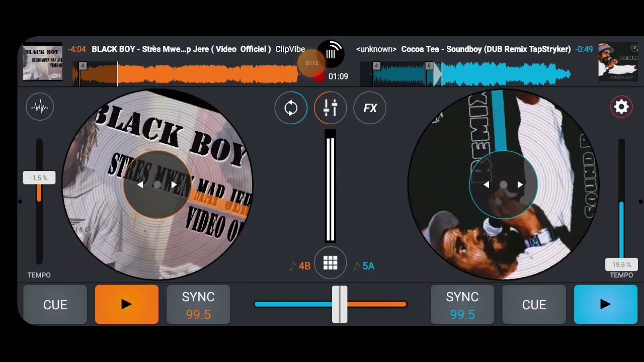Click the left deck remaining time -4:04
644x362 pixels.
[77, 49]
